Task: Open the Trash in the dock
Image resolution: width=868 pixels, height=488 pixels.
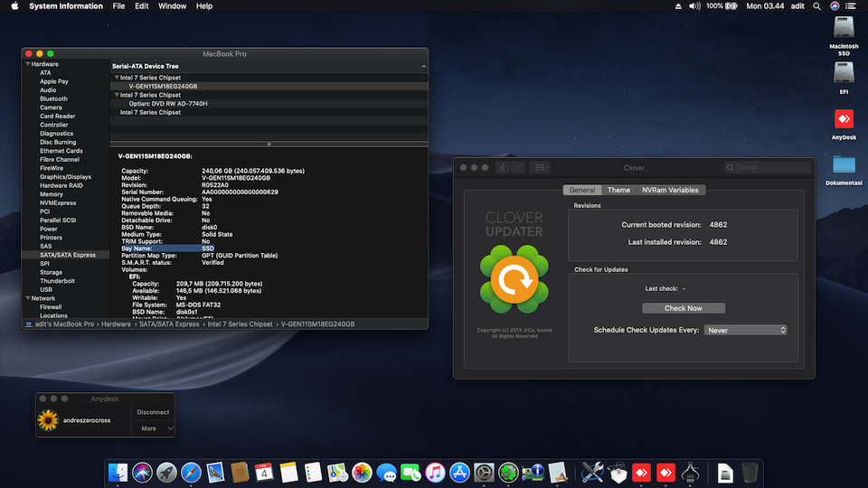Action: [x=750, y=473]
